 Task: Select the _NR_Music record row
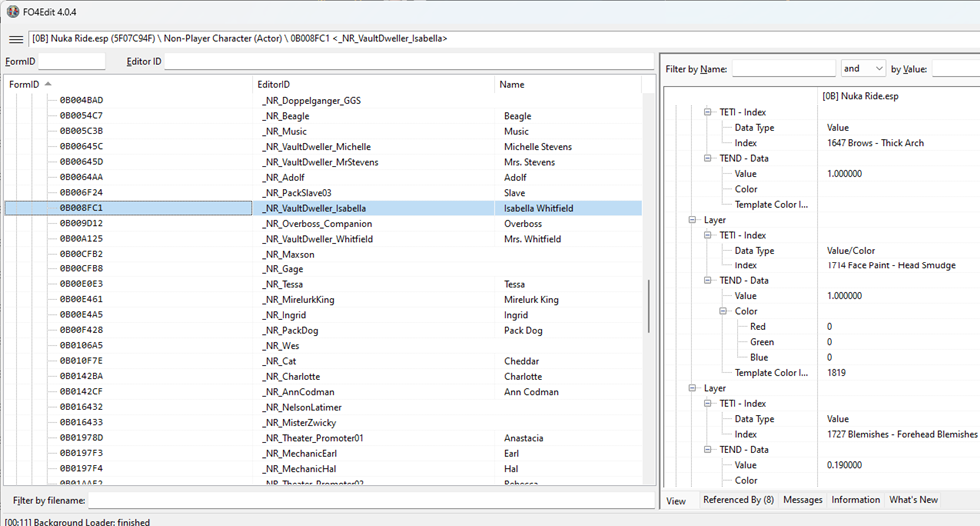(x=323, y=131)
